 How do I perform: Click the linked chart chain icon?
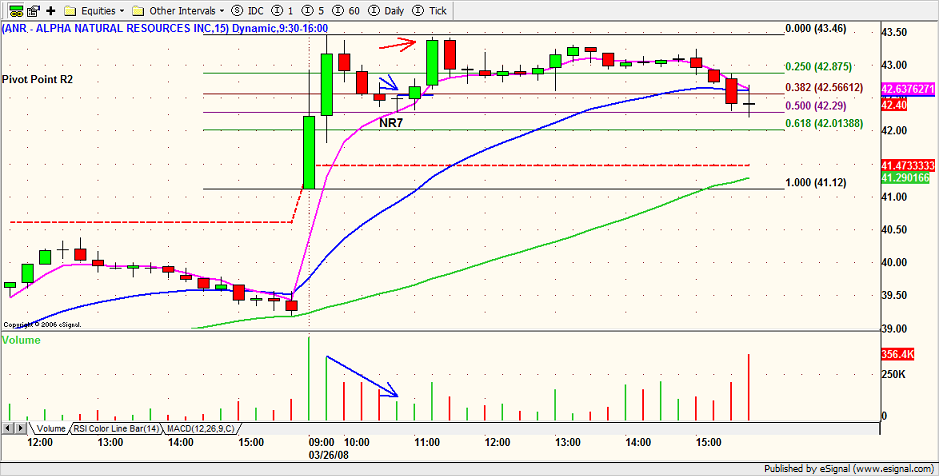point(16,10)
